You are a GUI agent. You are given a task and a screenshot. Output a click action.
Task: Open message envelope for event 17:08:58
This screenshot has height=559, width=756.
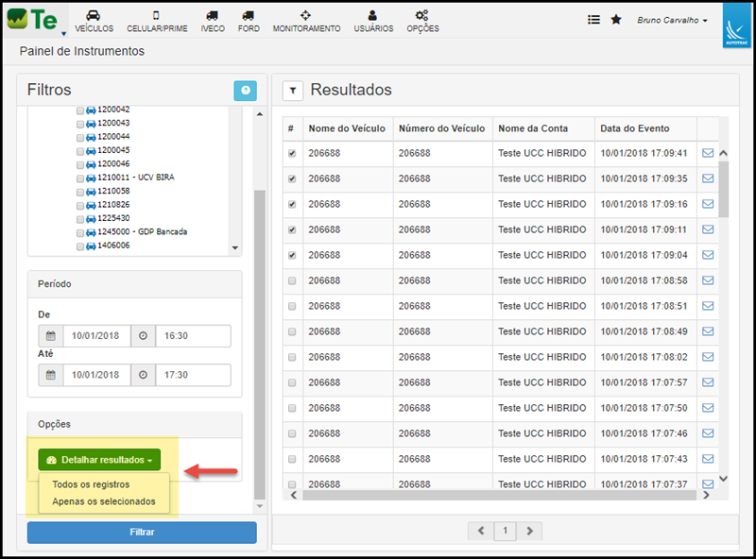pos(707,280)
